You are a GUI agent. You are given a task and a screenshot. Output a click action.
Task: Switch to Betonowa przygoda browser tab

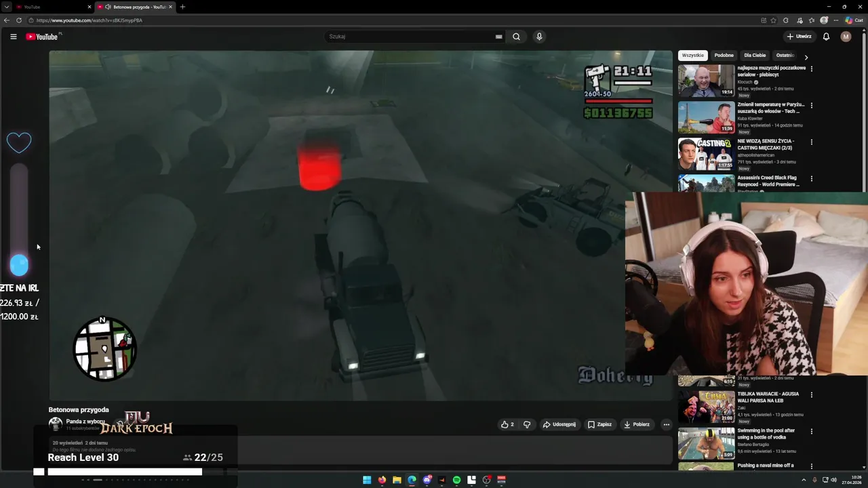click(x=134, y=7)
